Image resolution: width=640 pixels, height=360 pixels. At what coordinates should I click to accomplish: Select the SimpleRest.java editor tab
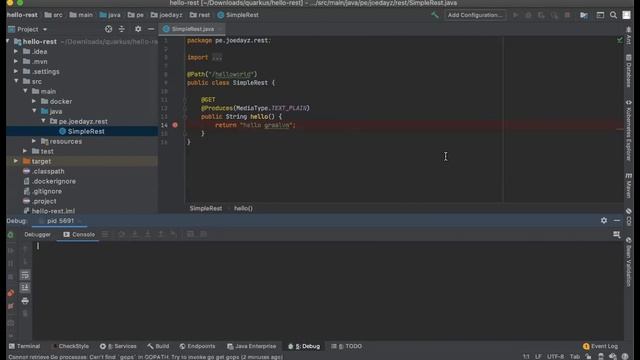193,29
